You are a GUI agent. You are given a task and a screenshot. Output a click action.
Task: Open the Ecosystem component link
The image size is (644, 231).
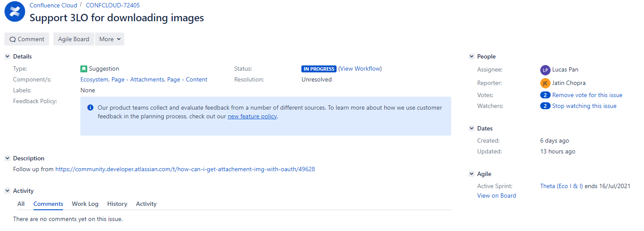94,79
